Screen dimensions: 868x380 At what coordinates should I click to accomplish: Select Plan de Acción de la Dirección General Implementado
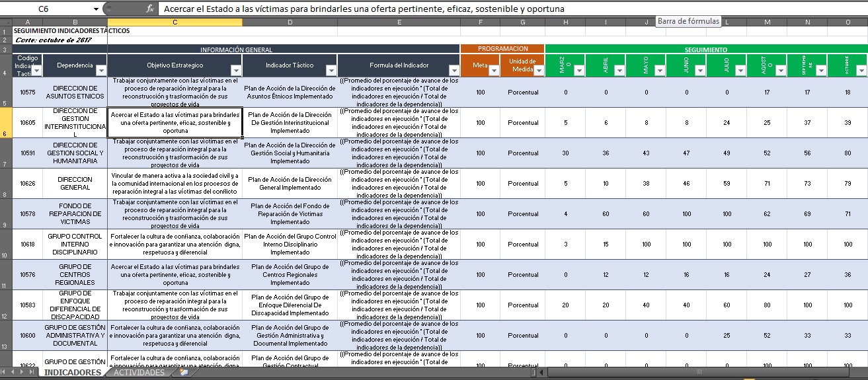pos(290,183)
